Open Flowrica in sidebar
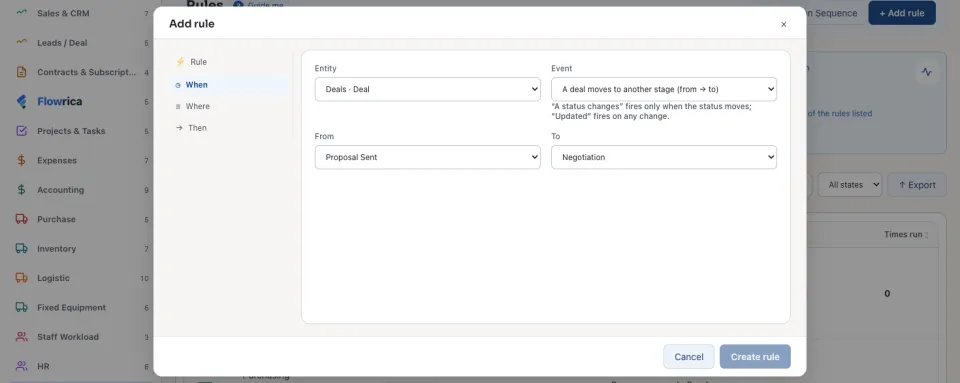 82,102
